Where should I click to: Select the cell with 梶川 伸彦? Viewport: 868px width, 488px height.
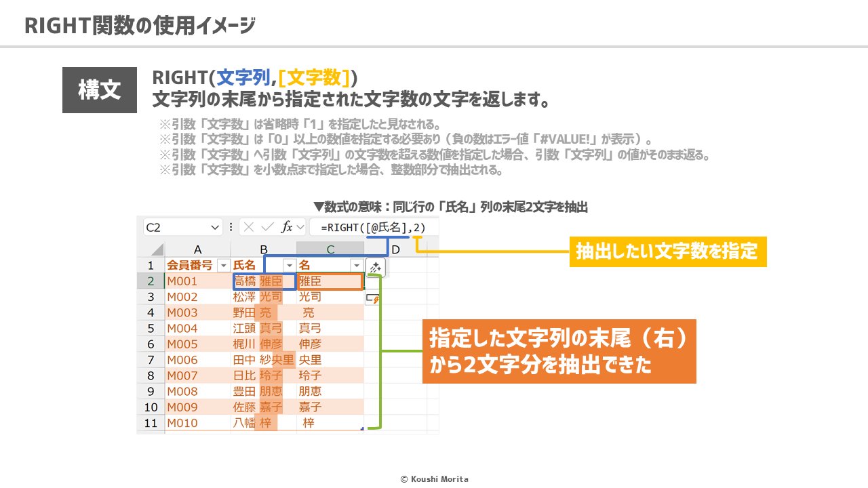click(264, 344)
